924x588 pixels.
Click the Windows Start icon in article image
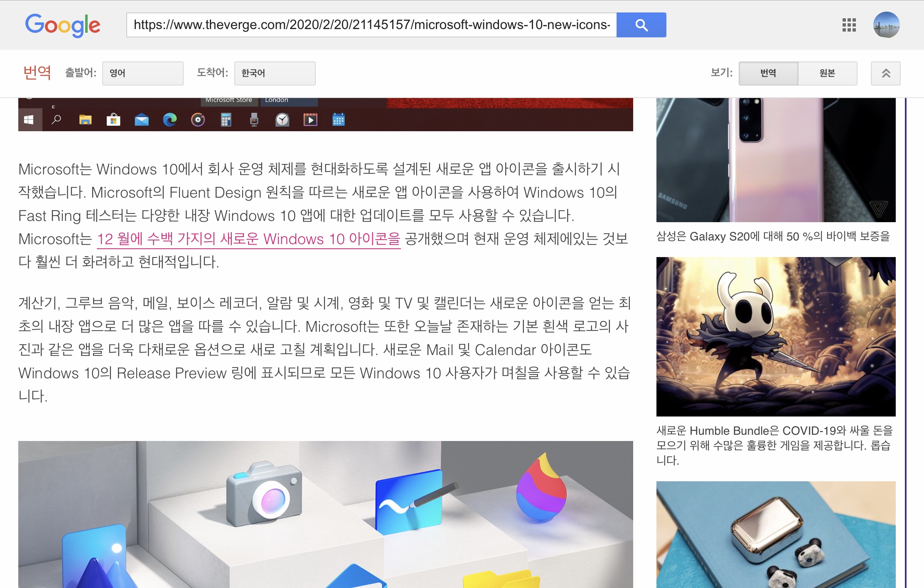point(29,120)
